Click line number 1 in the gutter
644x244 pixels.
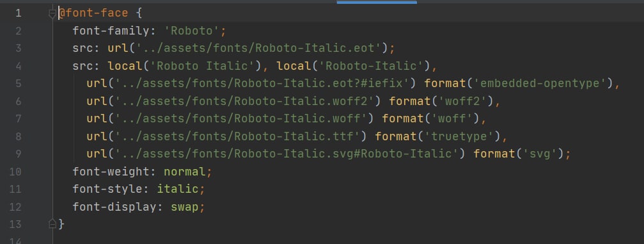click(19, 13)
